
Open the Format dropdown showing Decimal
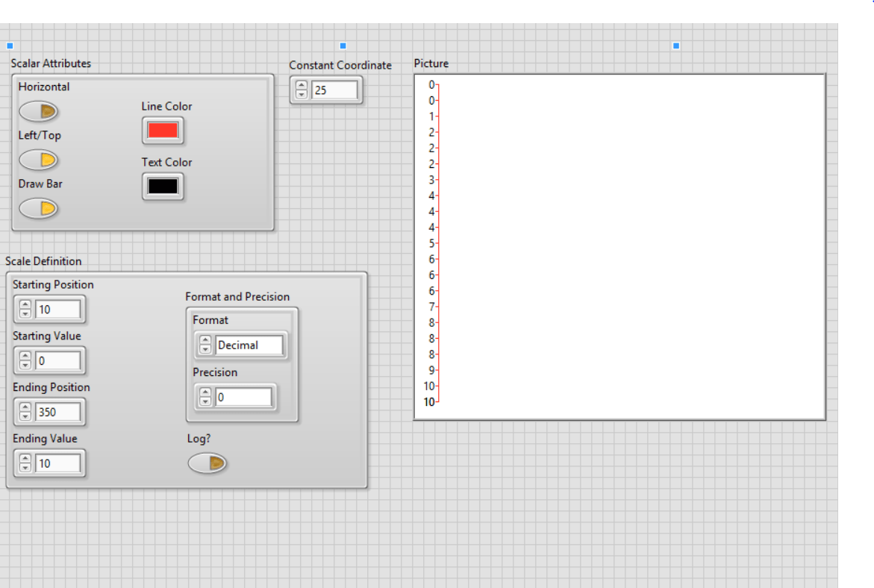tap(250, 345)
